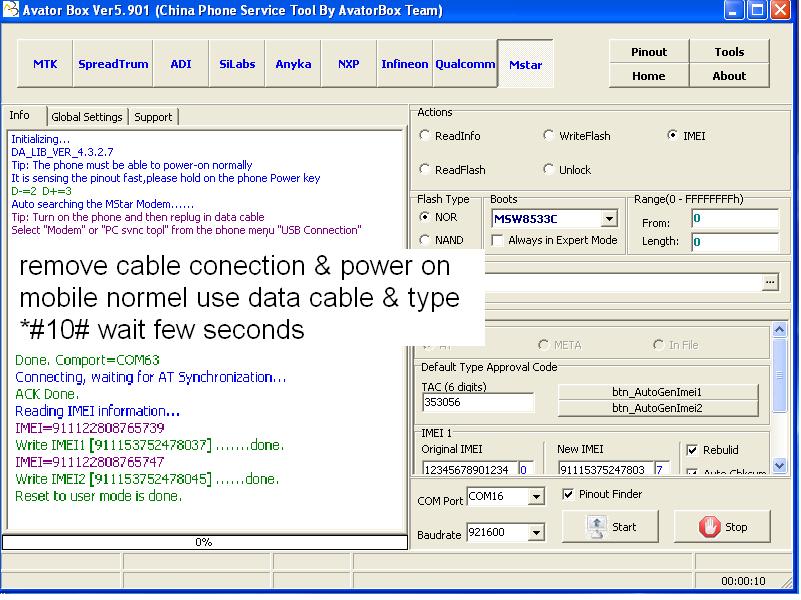Click the New IMEI check digit field

(x=662, y=469)
